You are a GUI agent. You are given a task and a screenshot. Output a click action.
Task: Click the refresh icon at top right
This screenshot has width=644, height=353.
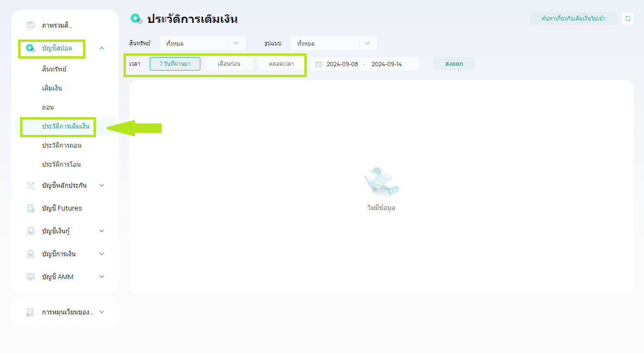click(628, 19)
